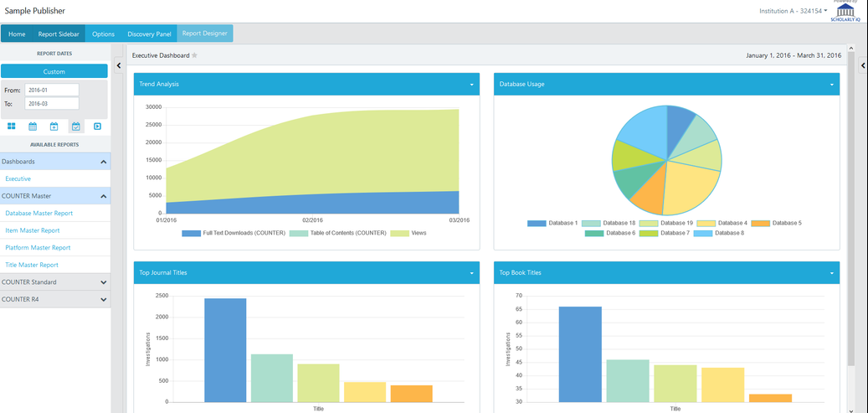This screenshot has width=868, height=413.
Task: Click the orange bar in Top Book Titles
Action: pyautogui.click(x=771, y=398)
